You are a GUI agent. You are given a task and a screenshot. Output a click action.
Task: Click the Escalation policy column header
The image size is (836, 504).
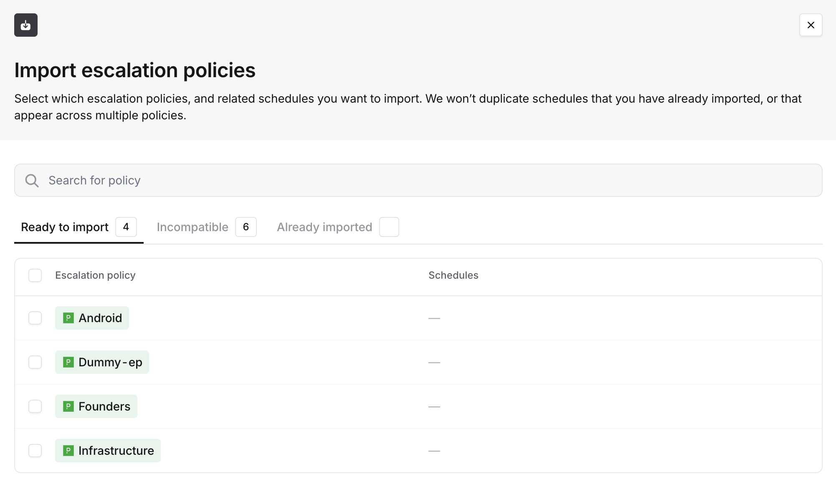[95, 275]
